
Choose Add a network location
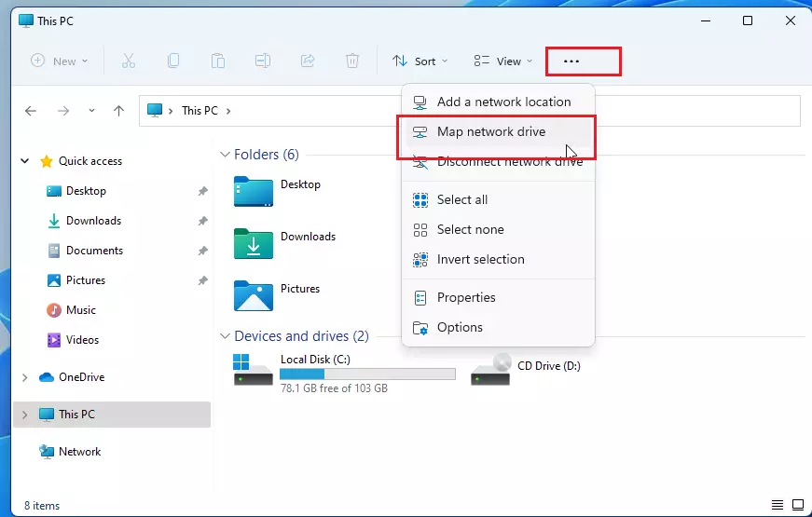tap(498, 102)
